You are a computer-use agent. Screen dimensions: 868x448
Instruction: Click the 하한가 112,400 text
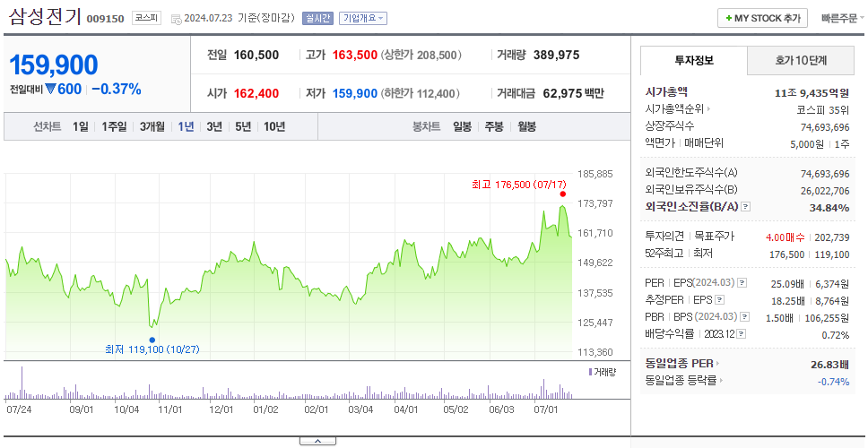tap(421, 93)
